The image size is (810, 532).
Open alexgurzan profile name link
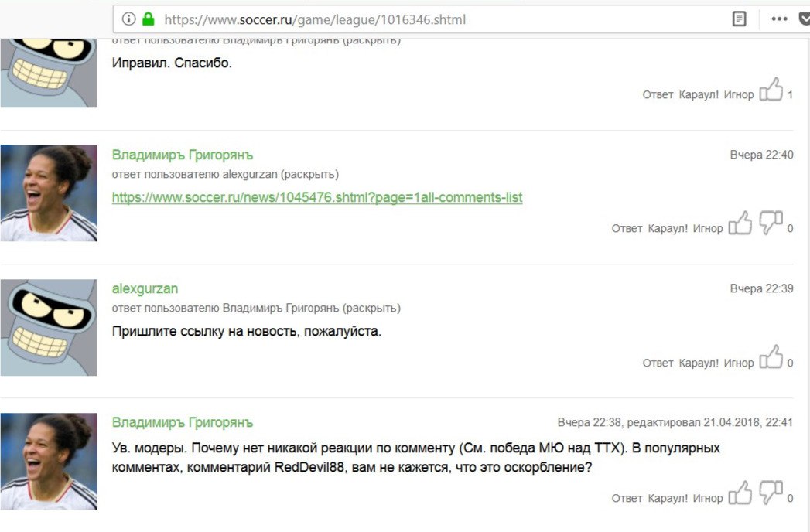pos(145,288)
